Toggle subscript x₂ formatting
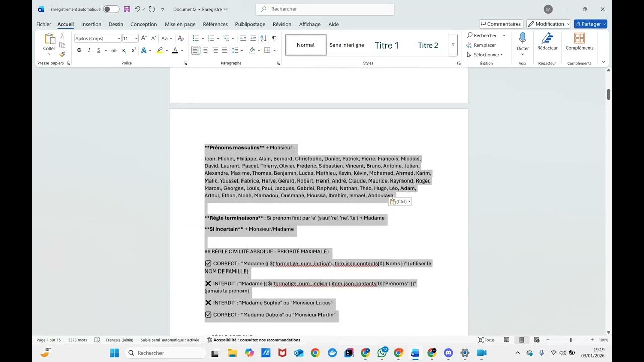The image size is (644, 362). [x=124, y=50]
